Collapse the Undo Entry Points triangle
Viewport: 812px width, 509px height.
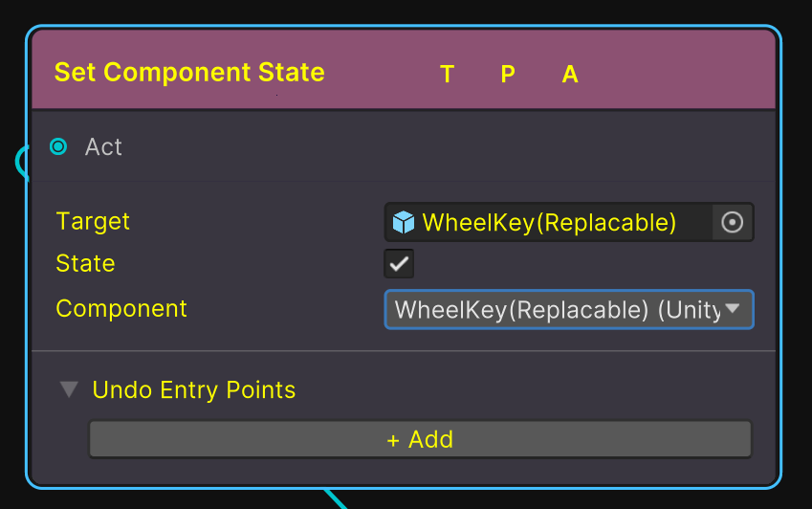[68, 389]
